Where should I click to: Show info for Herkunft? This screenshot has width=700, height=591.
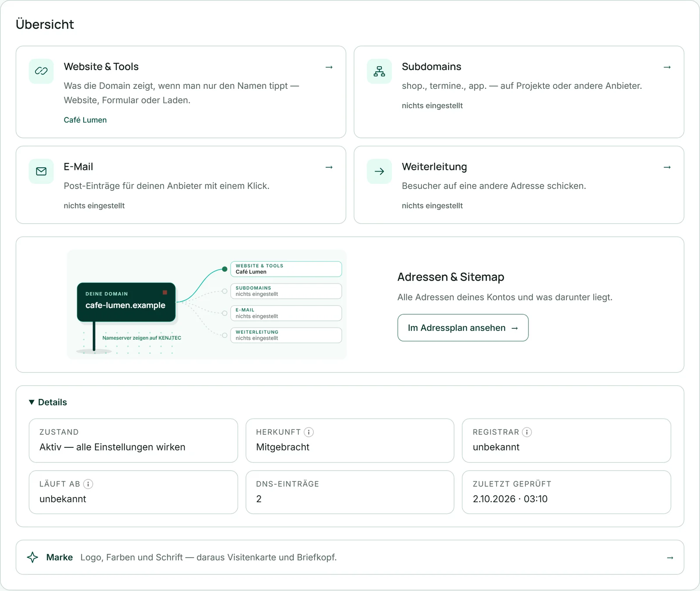(x=309, y=432)
